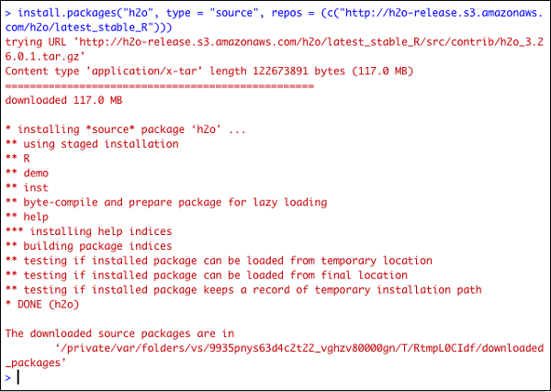
Task: Click the empty R prompt at the bottom
Action: point(18,376)
